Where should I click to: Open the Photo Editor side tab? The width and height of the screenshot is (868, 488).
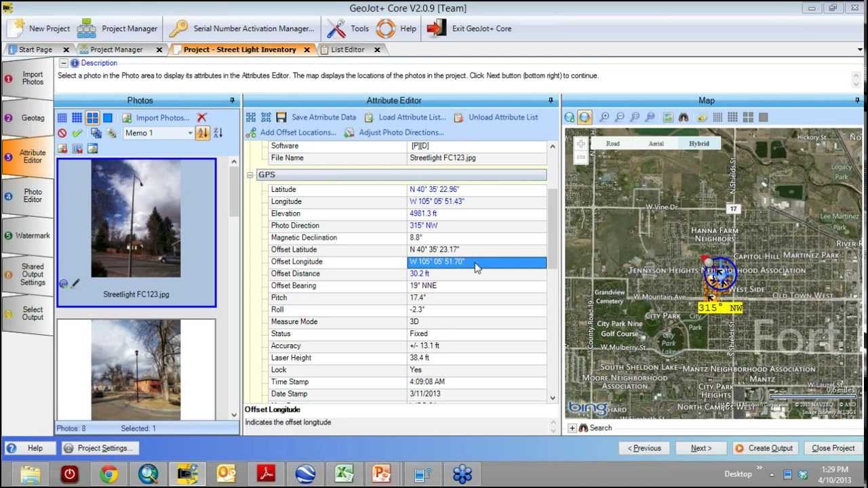click(x=28, y=197)
